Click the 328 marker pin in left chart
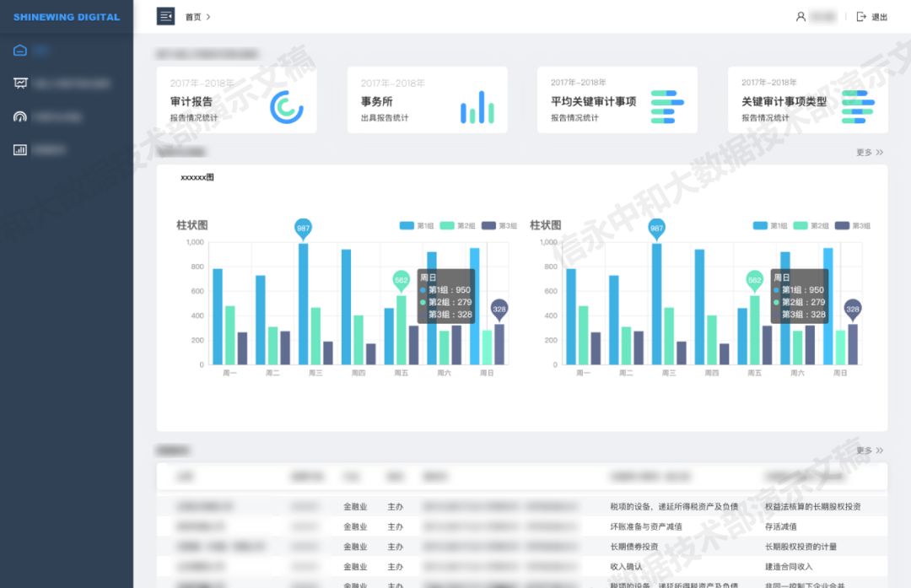This screenshot has width=911, height=588. tap(499, 310)
